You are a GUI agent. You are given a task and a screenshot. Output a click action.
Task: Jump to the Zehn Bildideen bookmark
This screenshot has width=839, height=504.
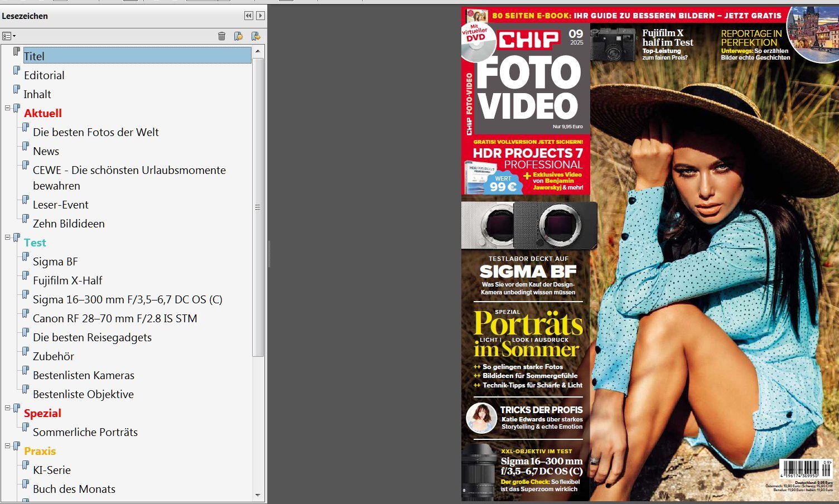[x=69, y=224]
